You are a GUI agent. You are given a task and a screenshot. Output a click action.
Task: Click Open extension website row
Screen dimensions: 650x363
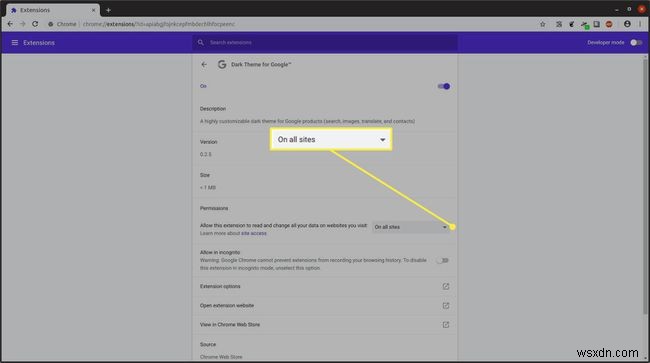point(325,305)
